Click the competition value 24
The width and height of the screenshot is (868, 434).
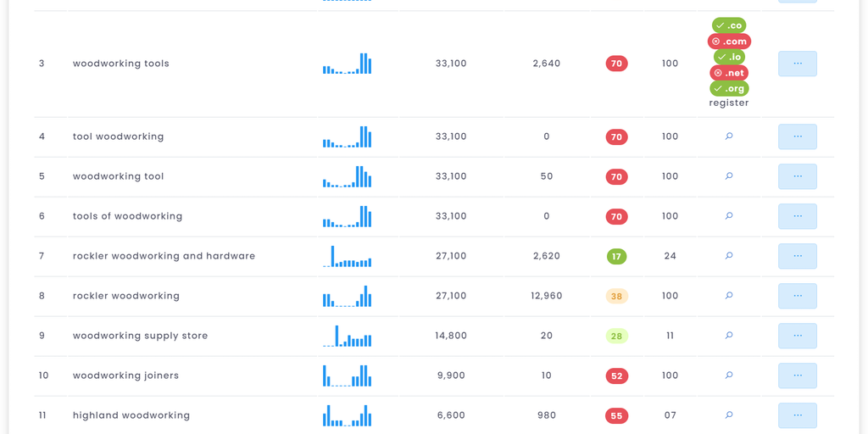point(670,256)
